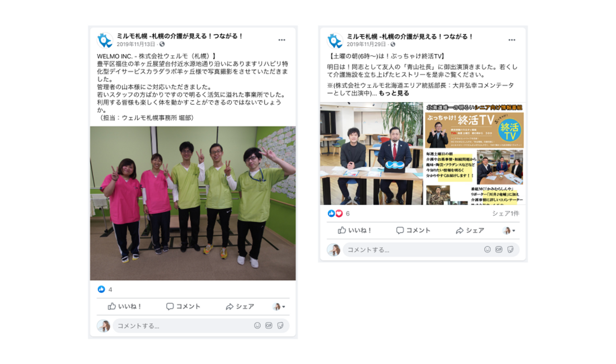Like the 終活TV post with いいね！
This screenshot has height=364, width=616.
[355, 230]
